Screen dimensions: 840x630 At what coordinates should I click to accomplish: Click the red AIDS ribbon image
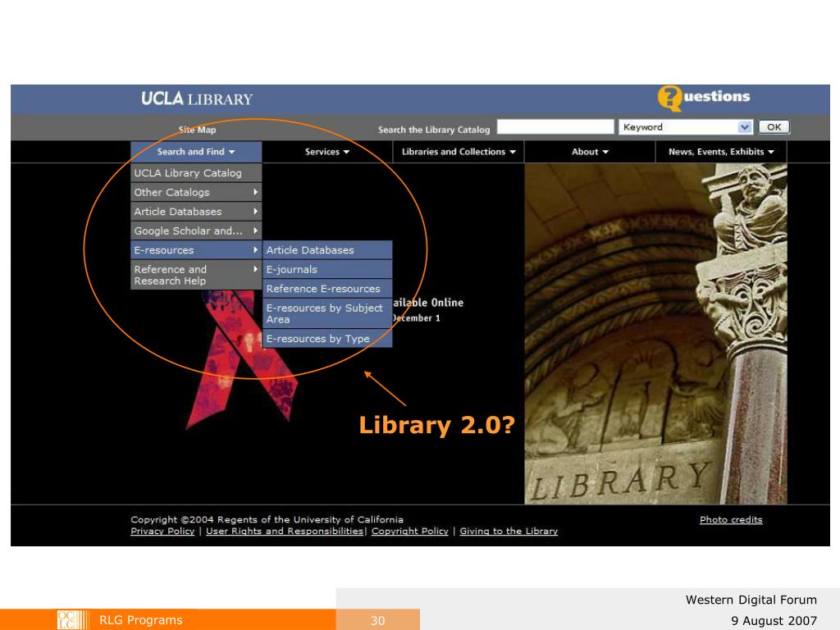pyautogui.click(x=242, y=359)
